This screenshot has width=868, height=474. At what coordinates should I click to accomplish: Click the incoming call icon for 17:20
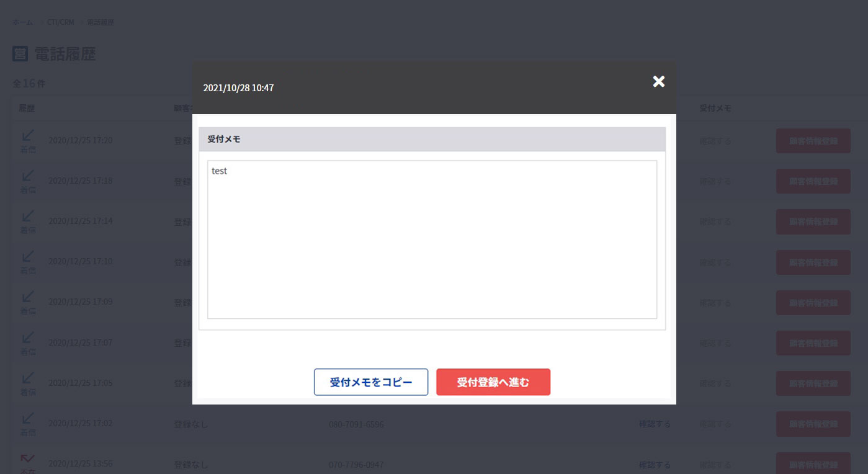[x=28, y=135]
